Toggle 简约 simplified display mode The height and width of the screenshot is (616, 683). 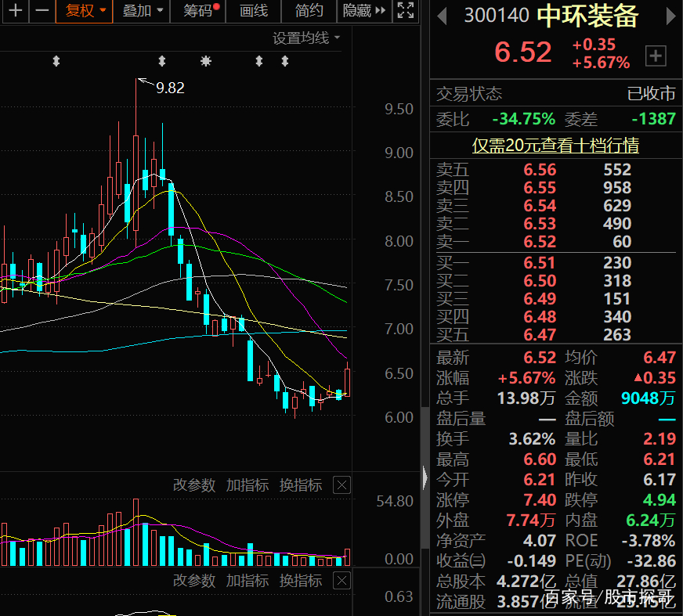(309, 12)
